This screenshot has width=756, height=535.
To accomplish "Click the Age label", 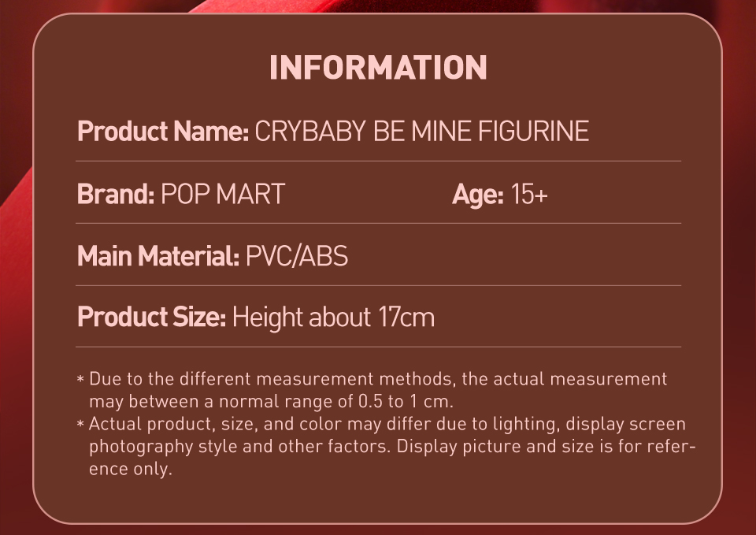I will click(x=478, y=195).
